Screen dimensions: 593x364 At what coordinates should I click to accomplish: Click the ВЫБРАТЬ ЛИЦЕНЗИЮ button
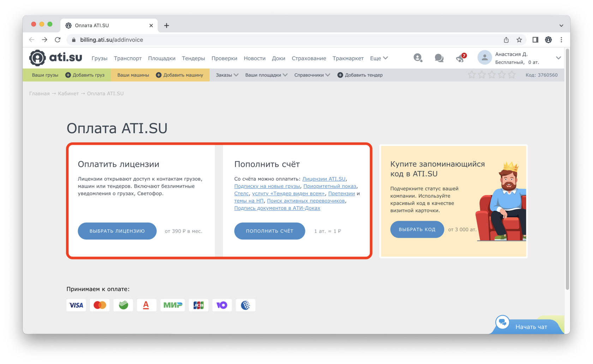pyautogui.click(x=117, y=231)
